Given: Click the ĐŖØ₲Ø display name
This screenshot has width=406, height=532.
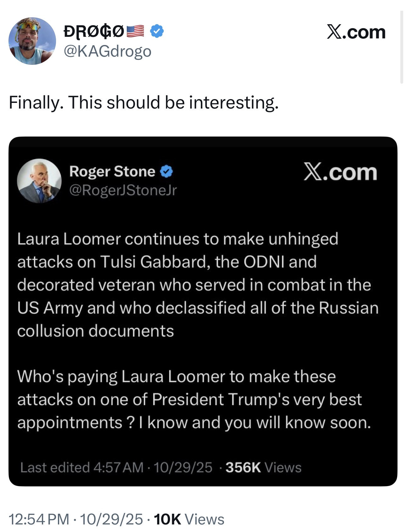Looking at the screenshot, I should (93, 31).
